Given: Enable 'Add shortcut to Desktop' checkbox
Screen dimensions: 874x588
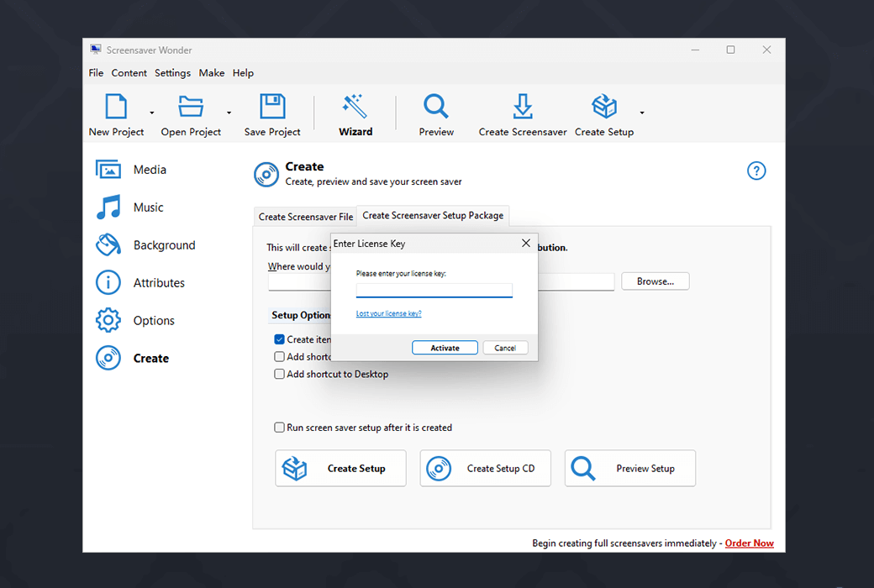Looking at the screenshot, I should click(x=279, y=374).
